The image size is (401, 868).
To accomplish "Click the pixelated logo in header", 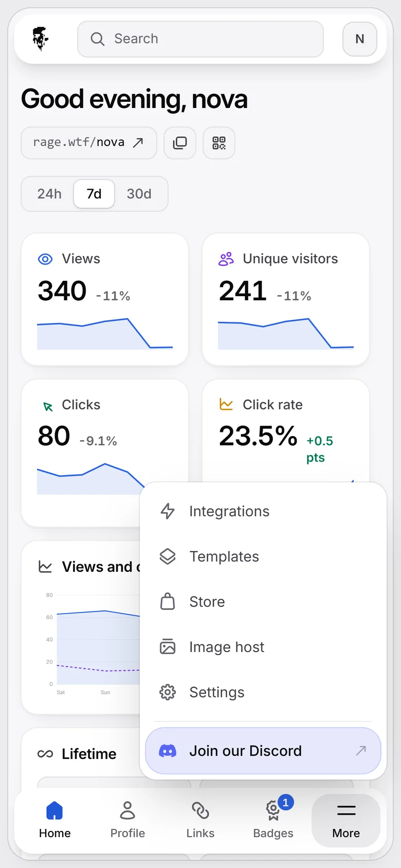I will (x=41, y=39).
